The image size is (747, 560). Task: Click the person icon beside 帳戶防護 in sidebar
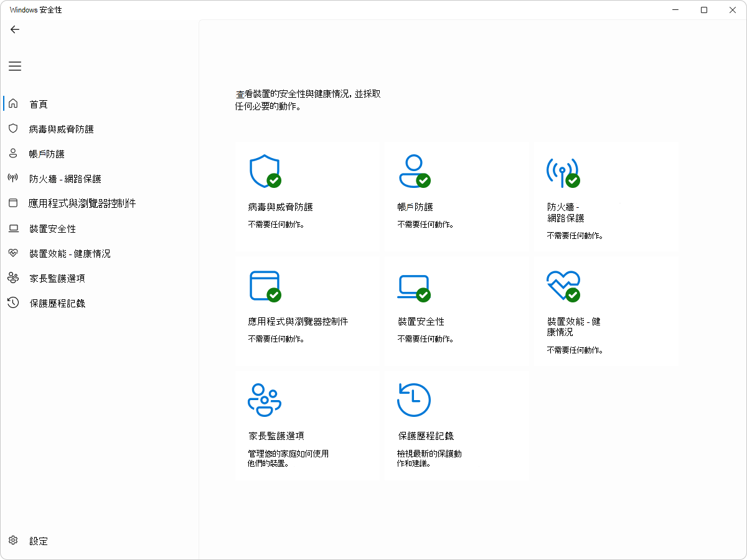(13, 154)
